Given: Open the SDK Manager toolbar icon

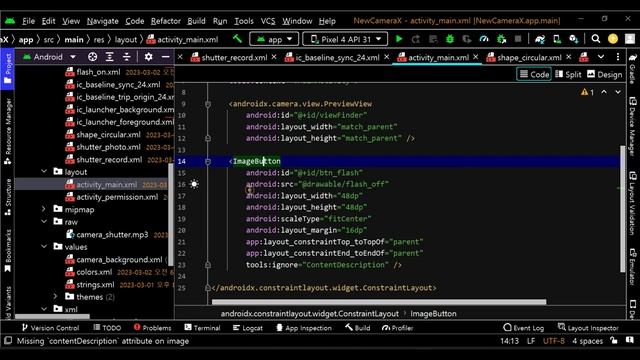Looking at the screenshot, I should click(574, 39).
